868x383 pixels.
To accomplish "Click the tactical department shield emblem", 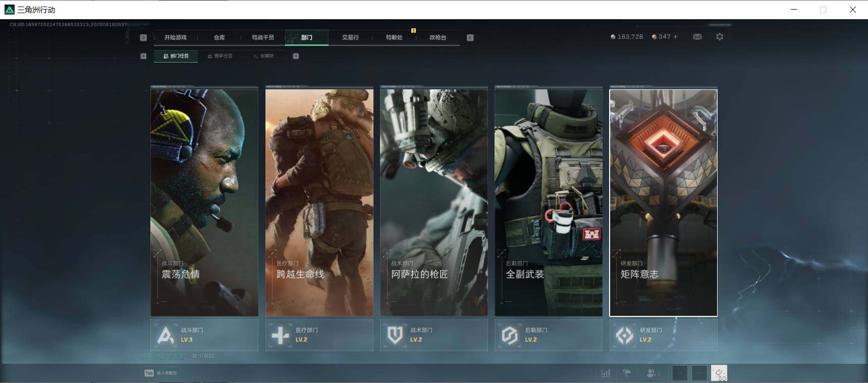I will tap(395, 335).
